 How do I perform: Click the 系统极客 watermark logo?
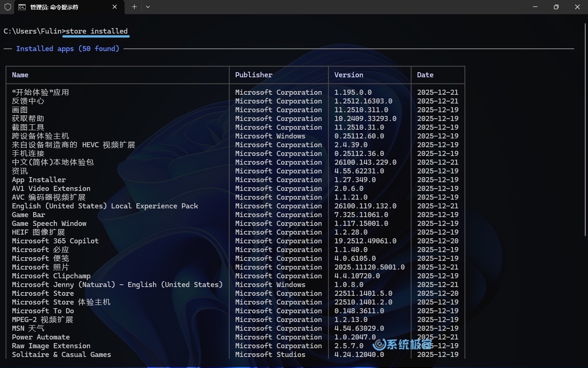click(x=402, y=345)
